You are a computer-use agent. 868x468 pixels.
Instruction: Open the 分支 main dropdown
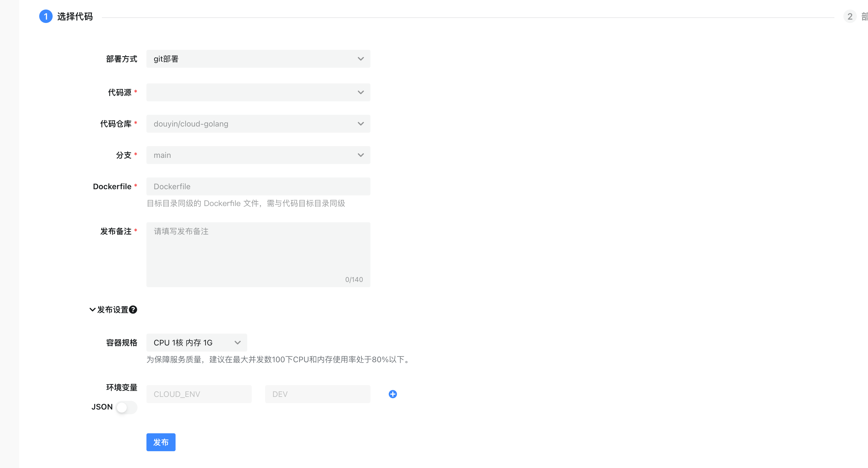258,155
